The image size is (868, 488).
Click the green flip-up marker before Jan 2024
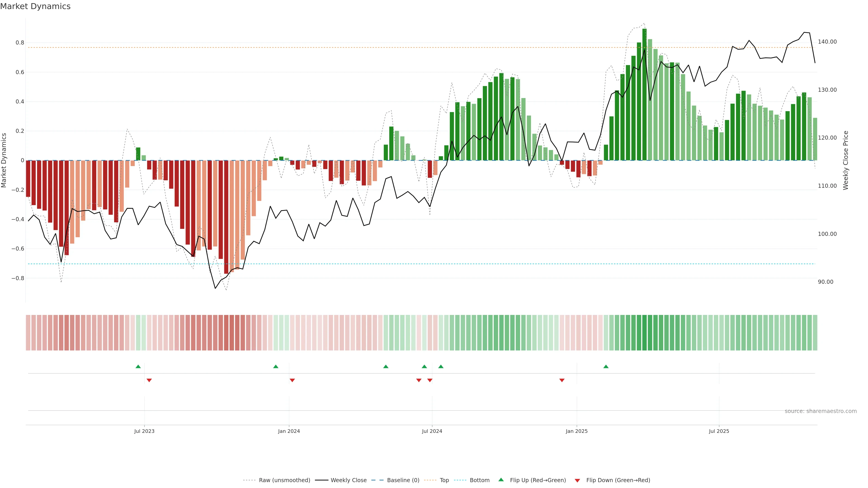pos(276,366)
